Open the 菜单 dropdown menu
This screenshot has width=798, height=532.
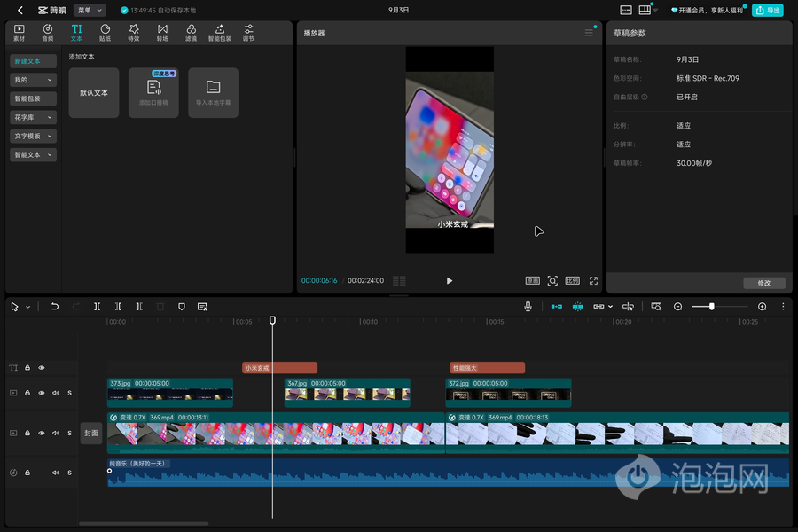(x=90, y=10)
